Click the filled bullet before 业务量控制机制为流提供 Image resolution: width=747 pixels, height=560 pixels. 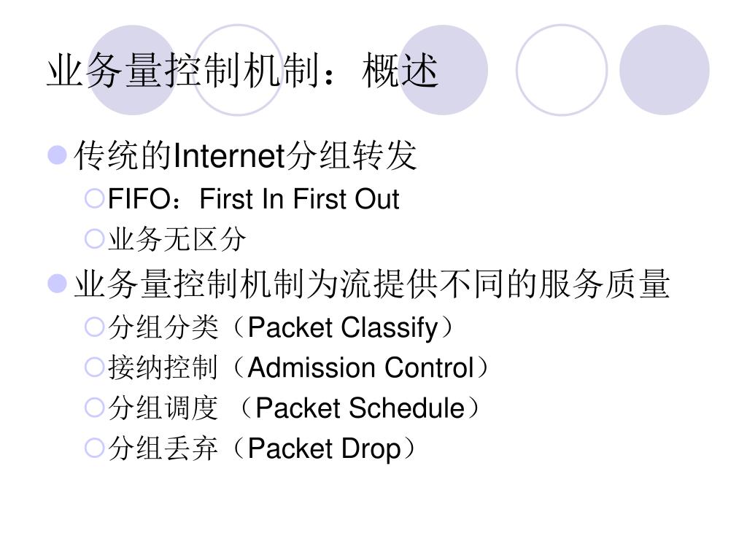[x=57, y=284]
